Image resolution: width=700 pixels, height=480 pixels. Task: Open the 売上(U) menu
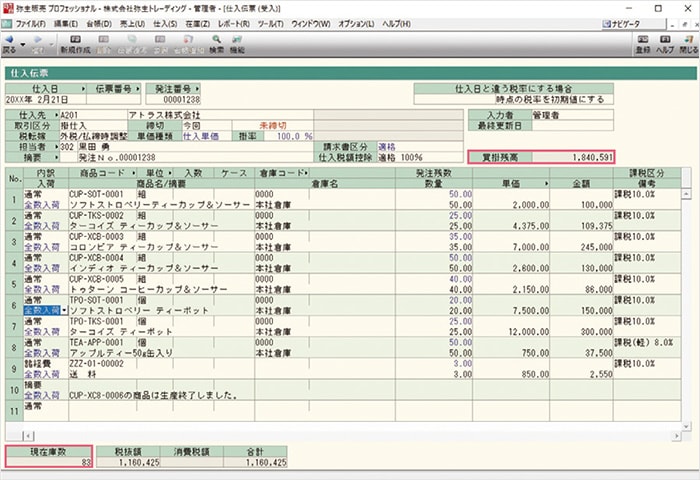tap(132, 24)
